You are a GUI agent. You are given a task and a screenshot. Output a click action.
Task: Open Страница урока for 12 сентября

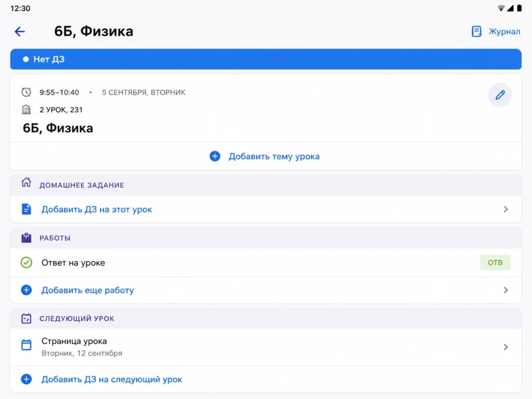click(265, 347)
